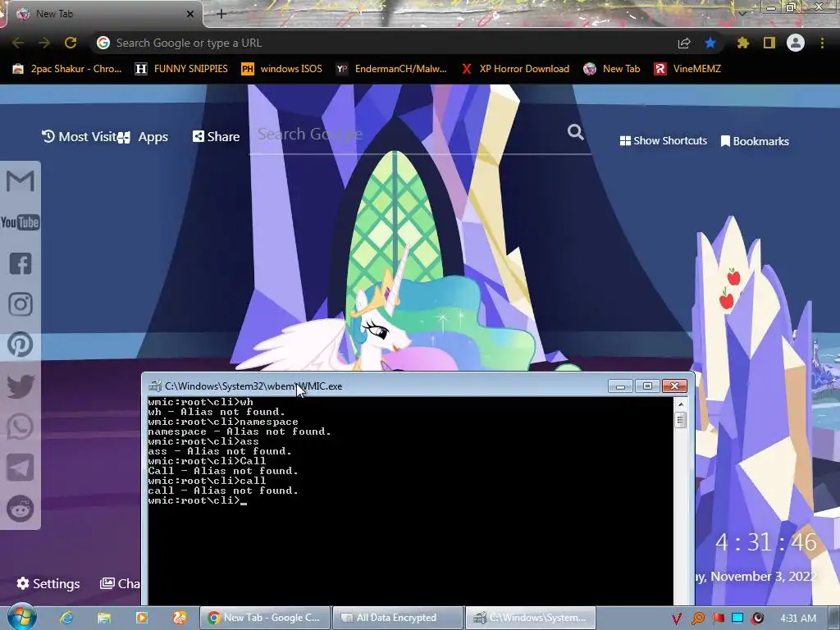Select the New Tab browser tab
Image resolution: width=840 pixels, height=630 pixels.
tap(104, 14)
